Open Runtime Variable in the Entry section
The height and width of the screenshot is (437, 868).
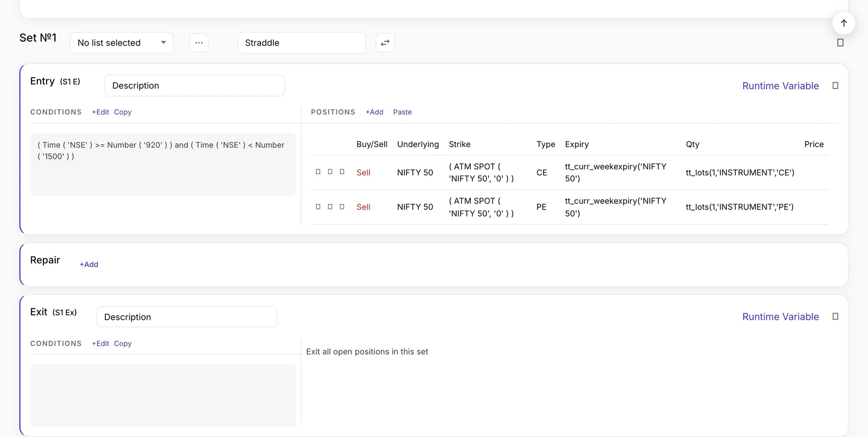pyautogui.click(x=781, y=86)
